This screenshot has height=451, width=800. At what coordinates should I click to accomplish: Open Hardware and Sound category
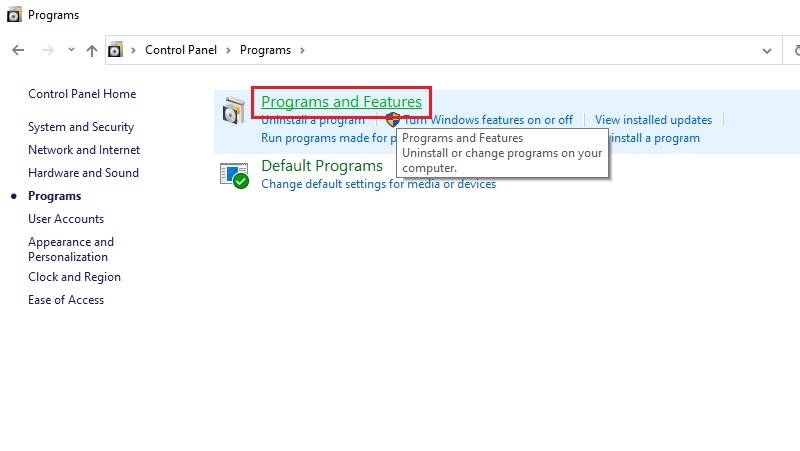[83, 173]
